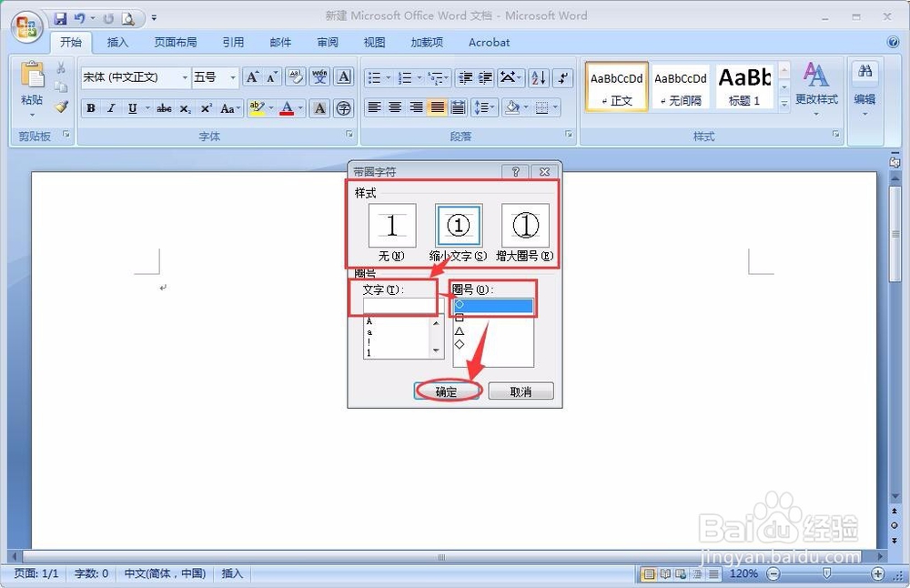Sort text with A-Z icon
The image size is (910, 588).
coord(538,77)
